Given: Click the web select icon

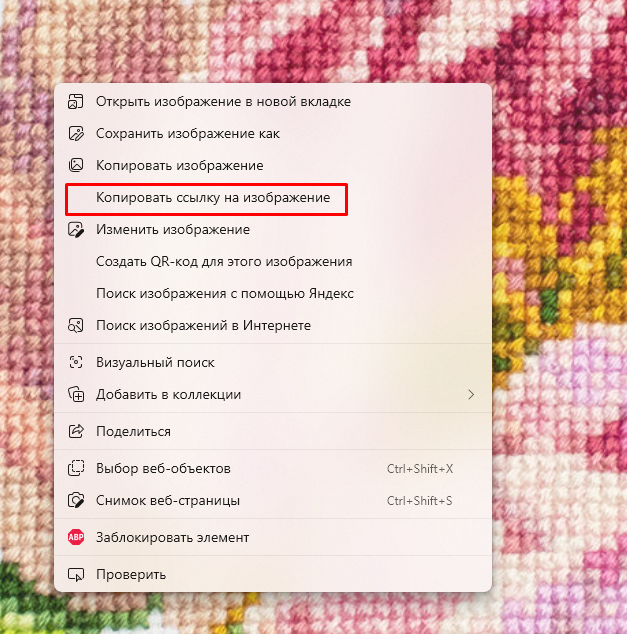Looking at the screenshot, I should pos(75,468).
